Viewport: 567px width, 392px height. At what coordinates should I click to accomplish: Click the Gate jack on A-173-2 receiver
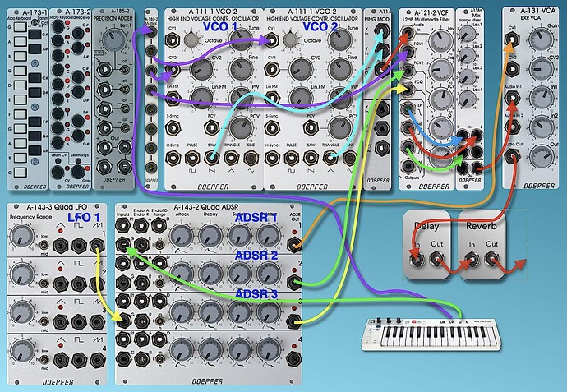(77, 172)
